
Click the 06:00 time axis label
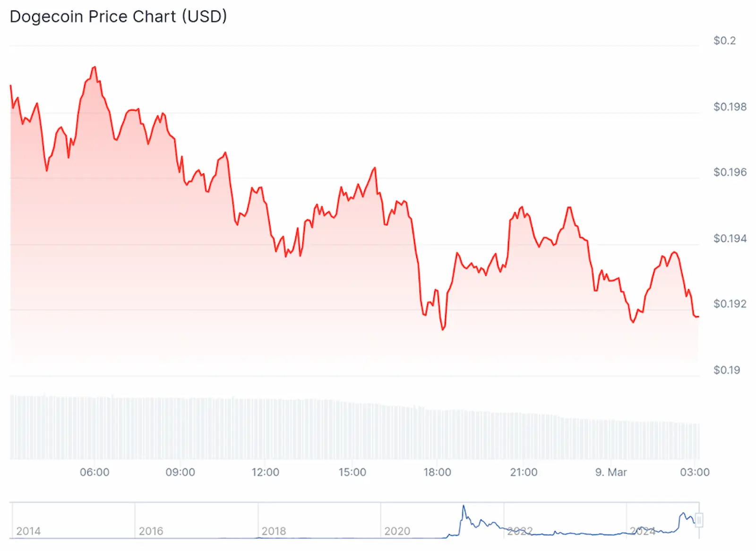(94, 472)
